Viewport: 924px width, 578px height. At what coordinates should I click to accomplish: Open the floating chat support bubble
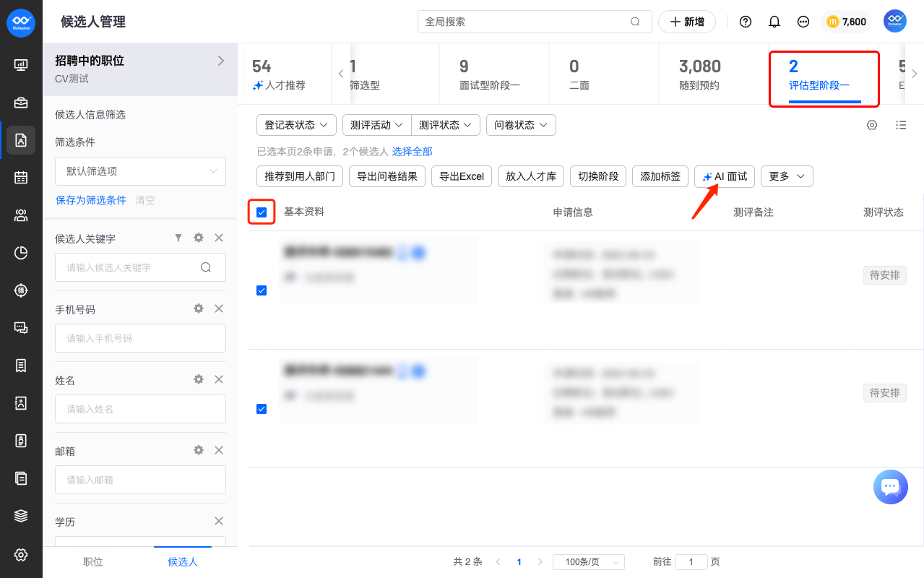coord(891,487)
